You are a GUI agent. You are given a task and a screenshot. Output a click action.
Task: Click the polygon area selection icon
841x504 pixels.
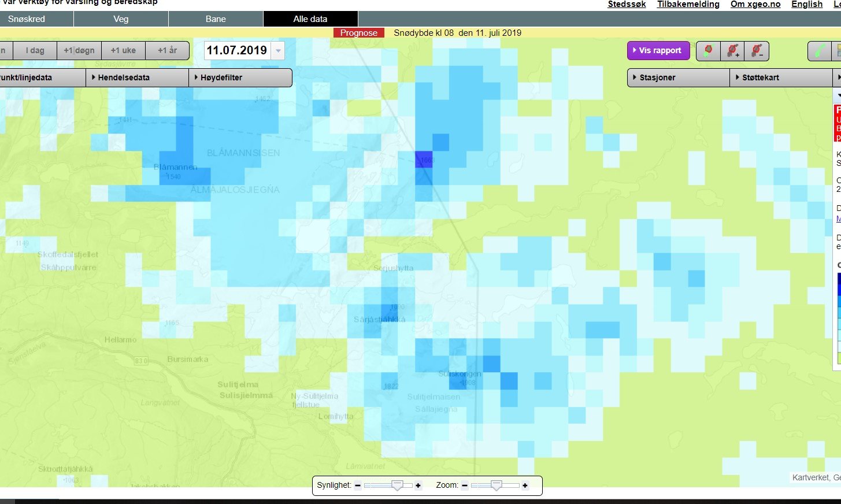pos(708,51)
